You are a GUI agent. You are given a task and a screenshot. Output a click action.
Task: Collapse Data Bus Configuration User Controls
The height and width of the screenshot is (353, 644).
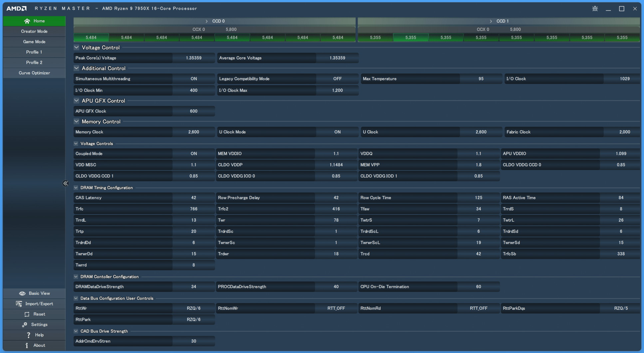pyautogui.click(x=76, y=298)
